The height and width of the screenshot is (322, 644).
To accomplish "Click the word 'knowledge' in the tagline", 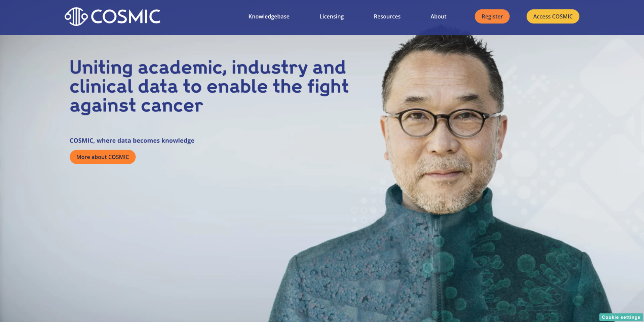I will [x=178, y=141].
